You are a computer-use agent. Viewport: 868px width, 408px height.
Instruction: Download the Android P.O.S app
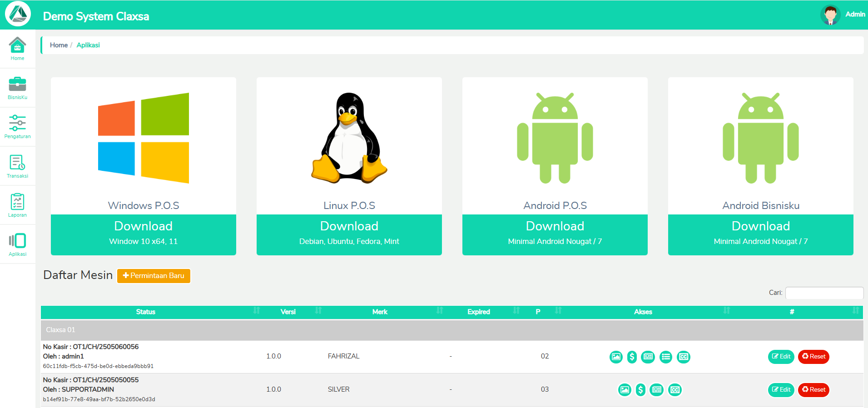[555, 234]
